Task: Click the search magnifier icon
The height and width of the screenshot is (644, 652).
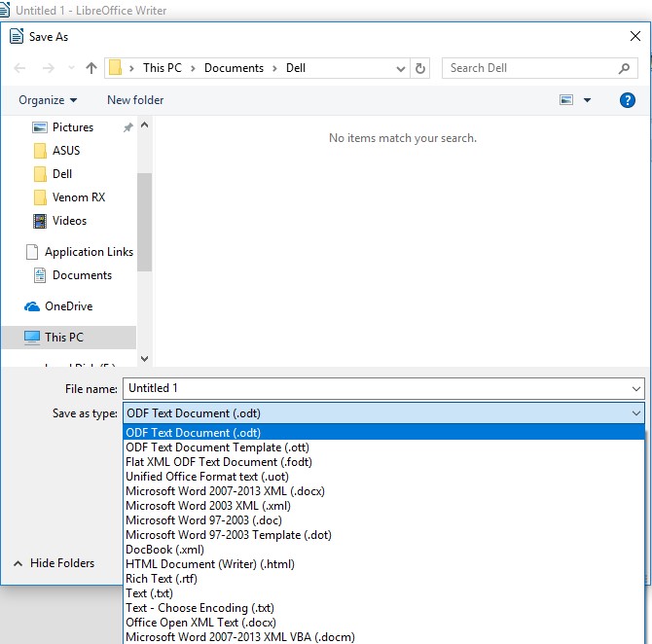Action: (x=624, y=68)
